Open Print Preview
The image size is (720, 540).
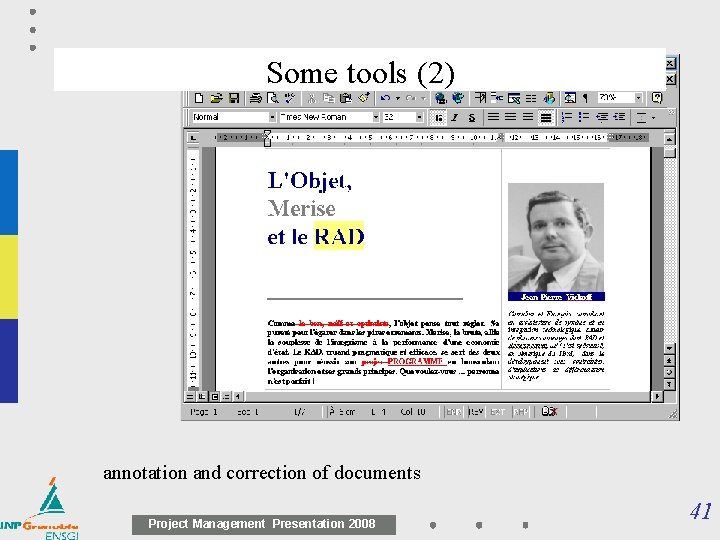click(273, 98)
